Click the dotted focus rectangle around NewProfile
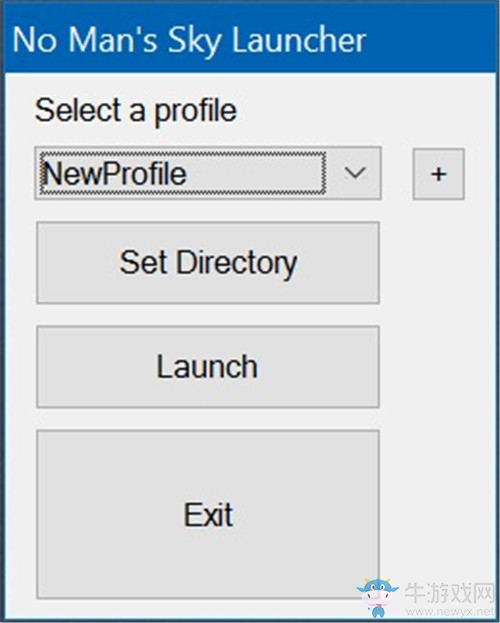Screen dimensions: 500x623 183,173
